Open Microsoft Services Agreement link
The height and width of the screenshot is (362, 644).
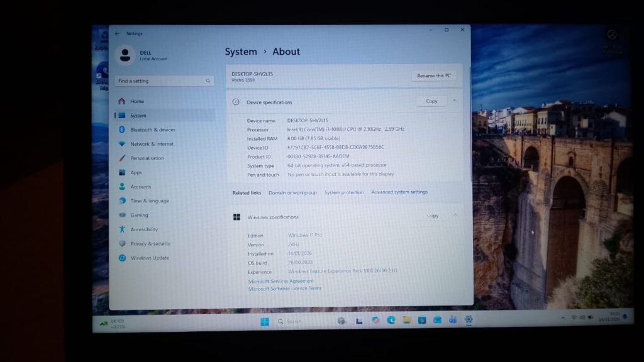pos(280,281)
